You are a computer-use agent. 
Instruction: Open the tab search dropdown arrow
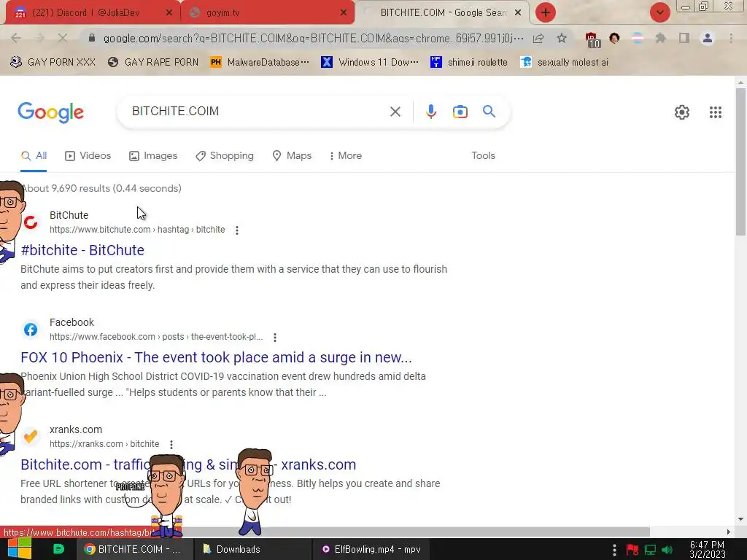click(659, 12)
